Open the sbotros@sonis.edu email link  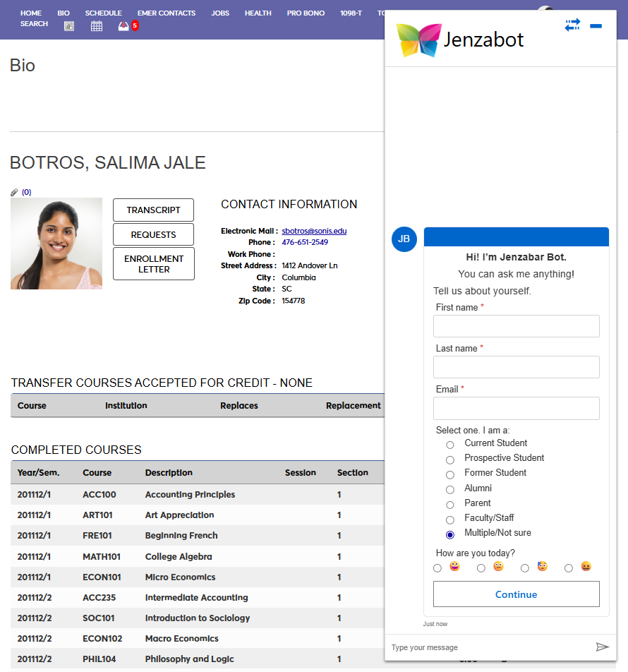pyautogui.click(x=314, y=231)
